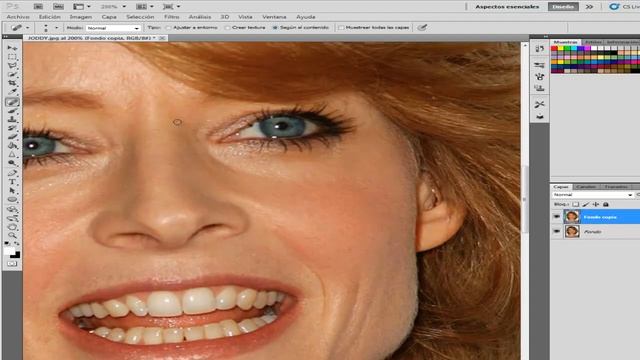Image resolution: width=640 pixels, height=360 pixels.
Task: Toggle lock position
Action: pyautogui.click(x=596, y=204)
